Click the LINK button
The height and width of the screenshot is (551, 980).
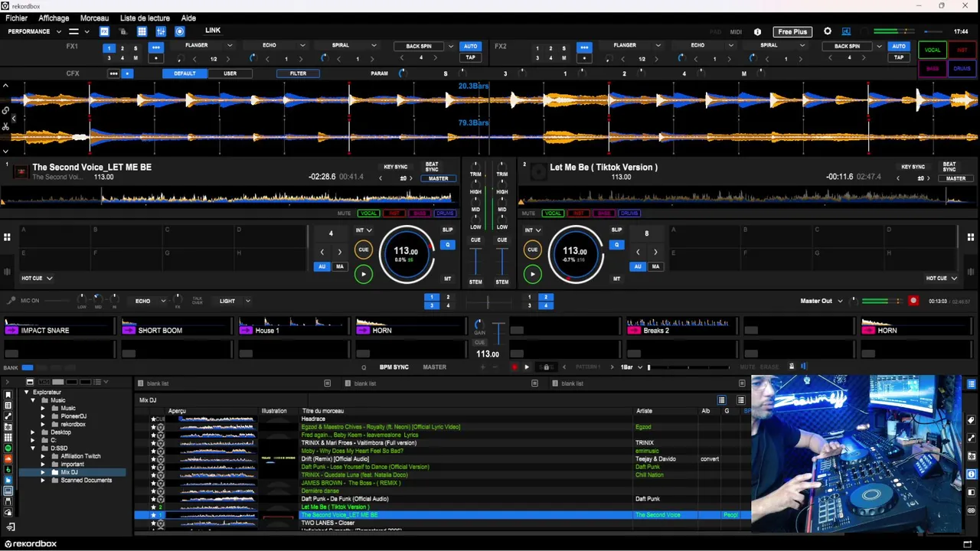point(213,31)
